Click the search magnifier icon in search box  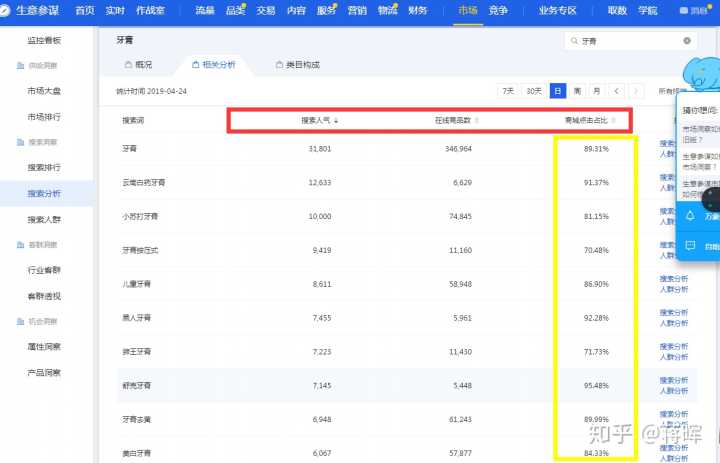pyautogui.click(x=573, y=41)
